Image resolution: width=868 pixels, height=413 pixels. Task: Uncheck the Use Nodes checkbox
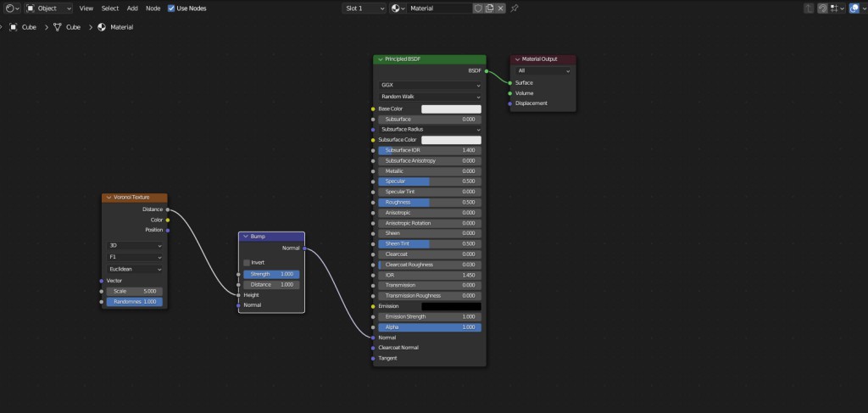pyautogui.click(x=172, y=8)
